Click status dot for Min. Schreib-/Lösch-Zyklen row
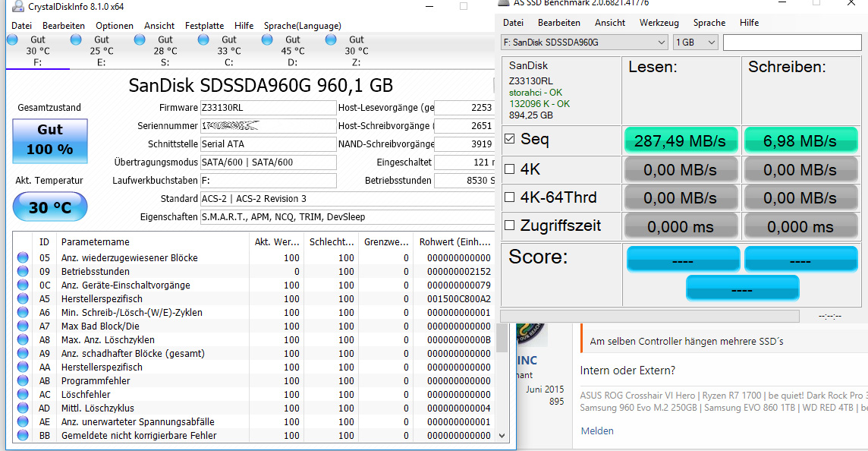The width and height of the screenshot is (868, 451). (x=23, y=313)
